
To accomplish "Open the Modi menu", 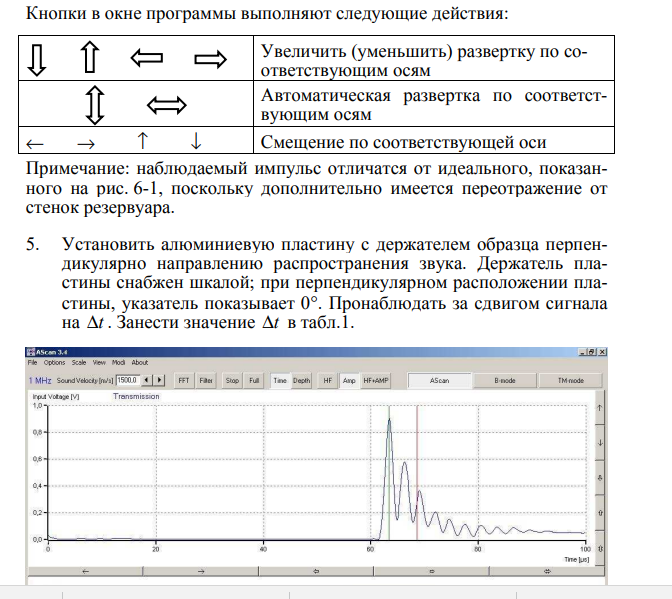I will point(118,362).
